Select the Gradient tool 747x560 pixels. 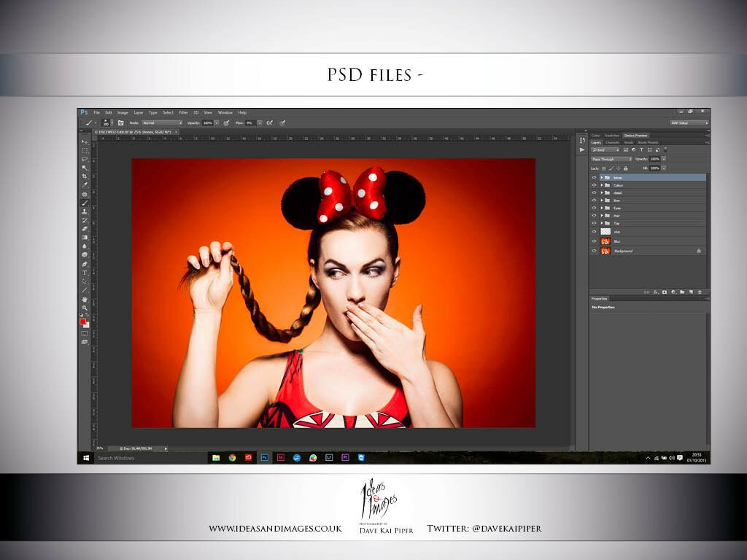[85, 237]
